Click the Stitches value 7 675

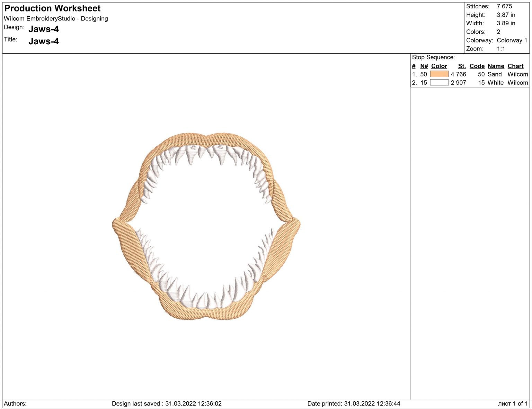(x=504, y=6)
